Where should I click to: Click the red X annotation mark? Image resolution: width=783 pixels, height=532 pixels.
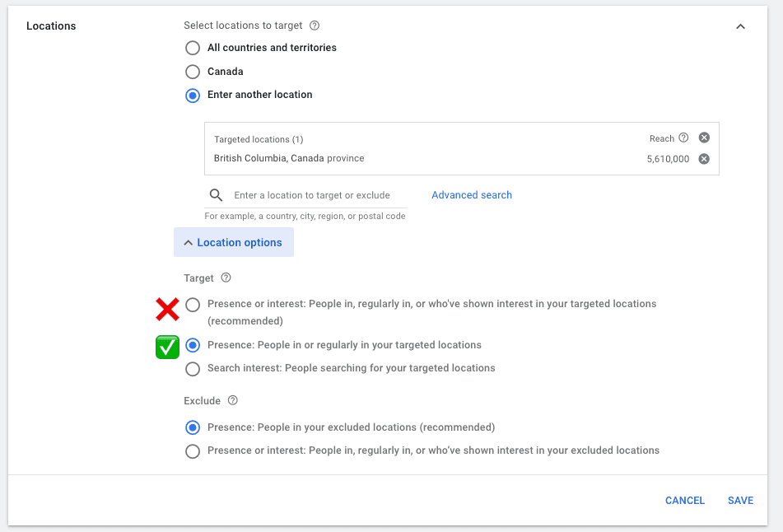pyautogui.click(x=168, y=310)
